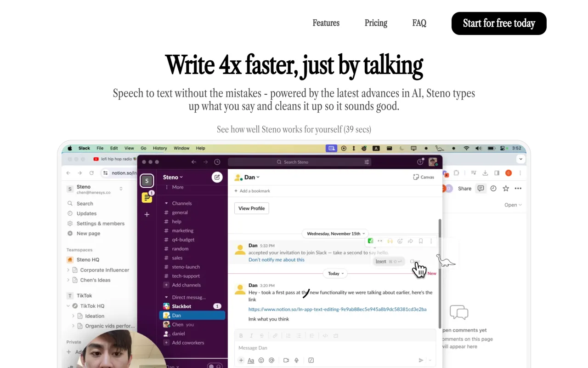
Task: Click the Features navigation link
Action: click(x=326, y=23)
